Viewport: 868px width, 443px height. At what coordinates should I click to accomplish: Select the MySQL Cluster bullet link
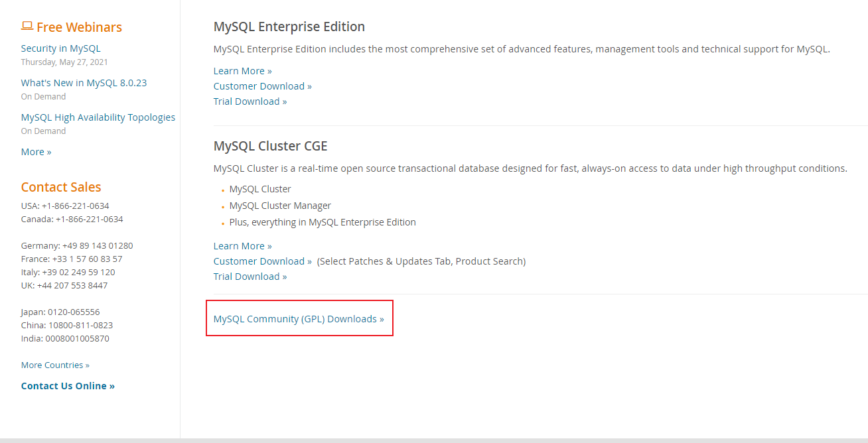coord(259,188)
